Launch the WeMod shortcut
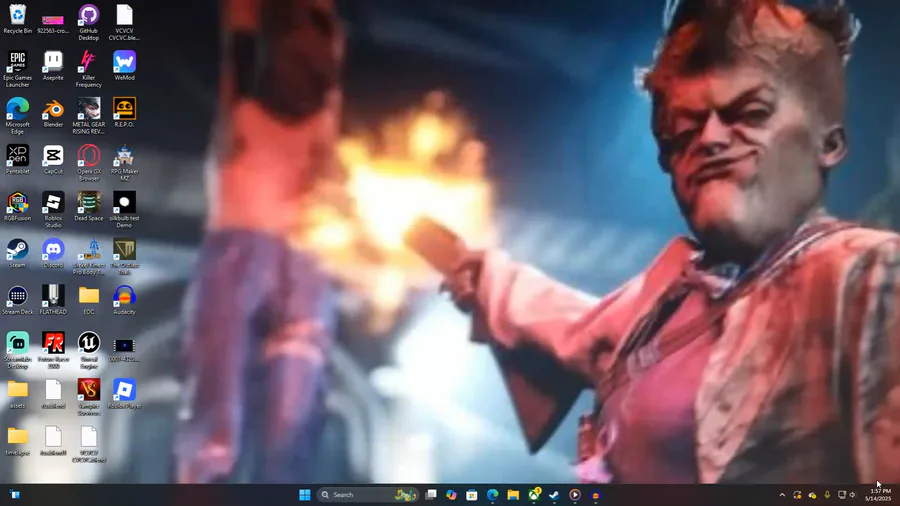900x506 pixels. (124, 66)
